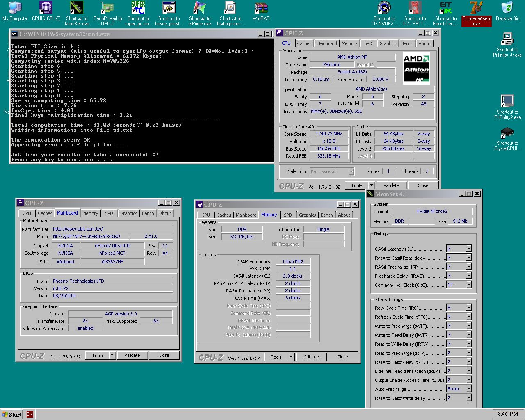Expand the CAS# Latency (CL) dropdown in MemSet
Viewport: 525px width, 420px height.
point(469,249)
